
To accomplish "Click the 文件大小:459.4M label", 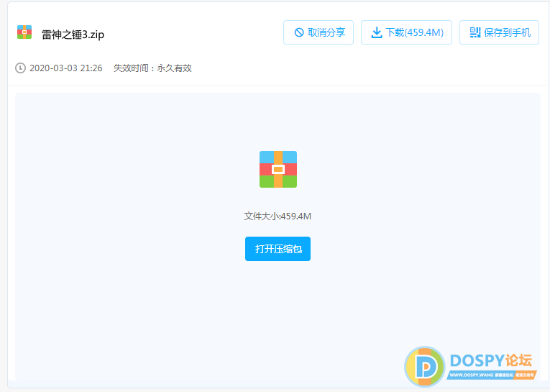I will pyautogui.click(x=278, y=216).
